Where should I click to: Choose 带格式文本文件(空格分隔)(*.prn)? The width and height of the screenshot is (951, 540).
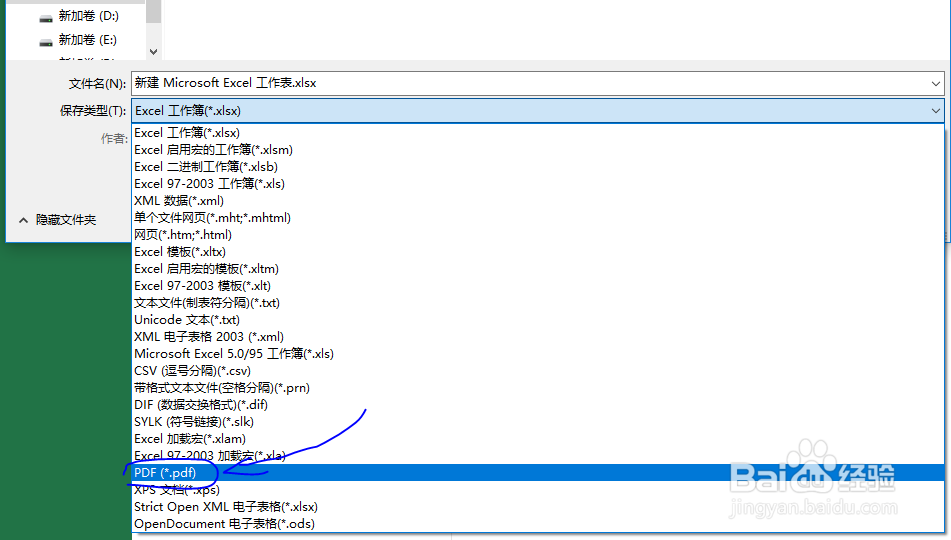538,388
